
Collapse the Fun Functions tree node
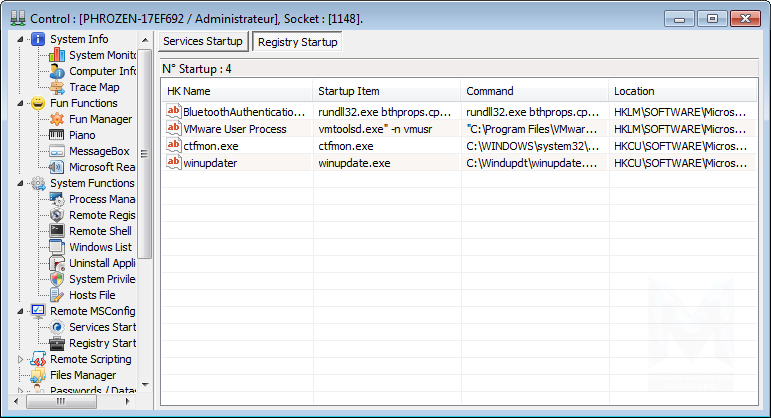pos(22,103)
